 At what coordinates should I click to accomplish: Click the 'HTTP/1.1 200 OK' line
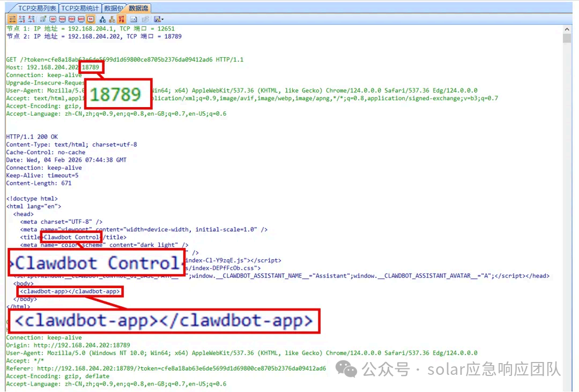(x=32, y=137)
